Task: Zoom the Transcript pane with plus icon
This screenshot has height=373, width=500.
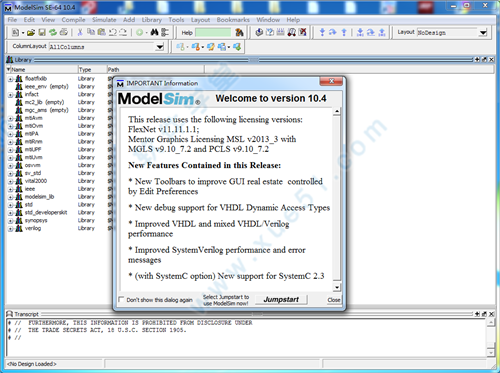Action: pyautogui.click(x=477, y=314)
